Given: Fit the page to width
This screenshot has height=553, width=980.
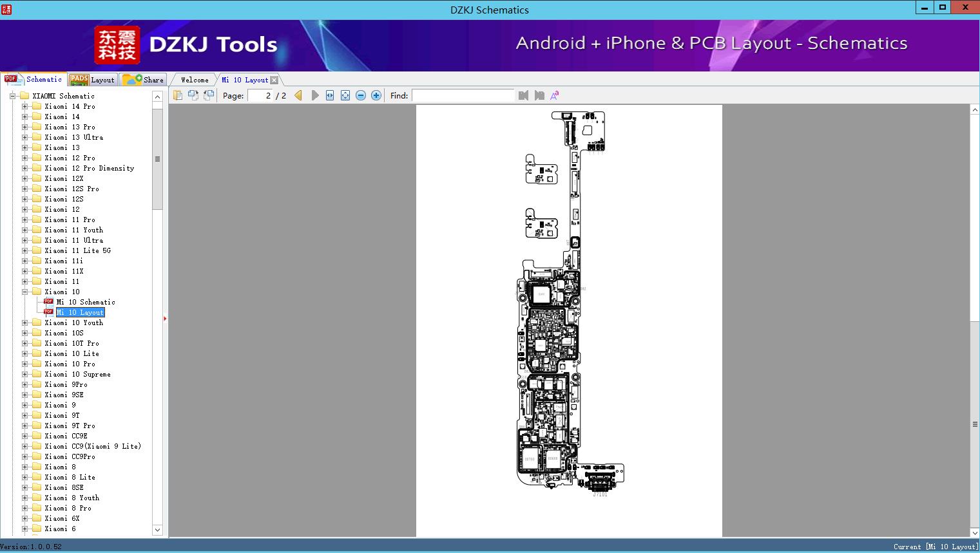Looking at the screenshot, I should pos(330,95).
